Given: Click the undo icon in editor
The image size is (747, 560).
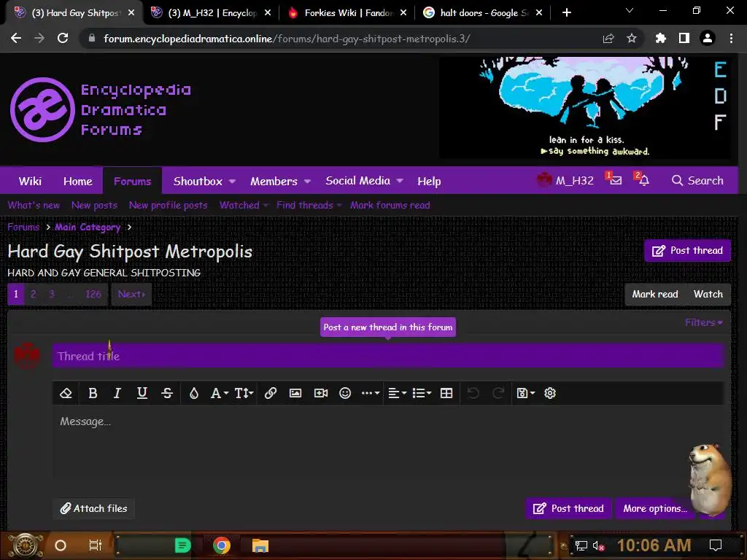Looking at the screenshot, I should coord(473,393).
